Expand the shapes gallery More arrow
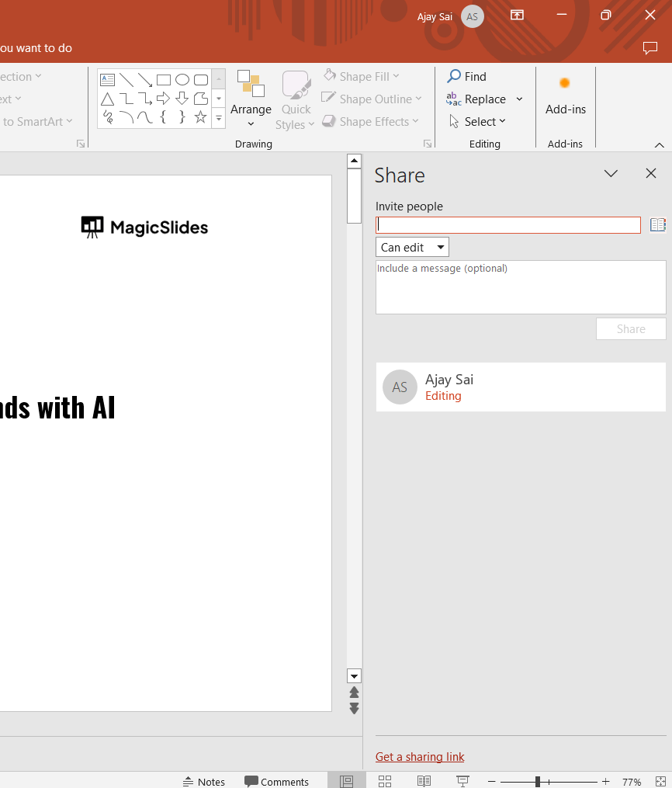The width and height of the screenshot is (672, 788). coord(219,119)
